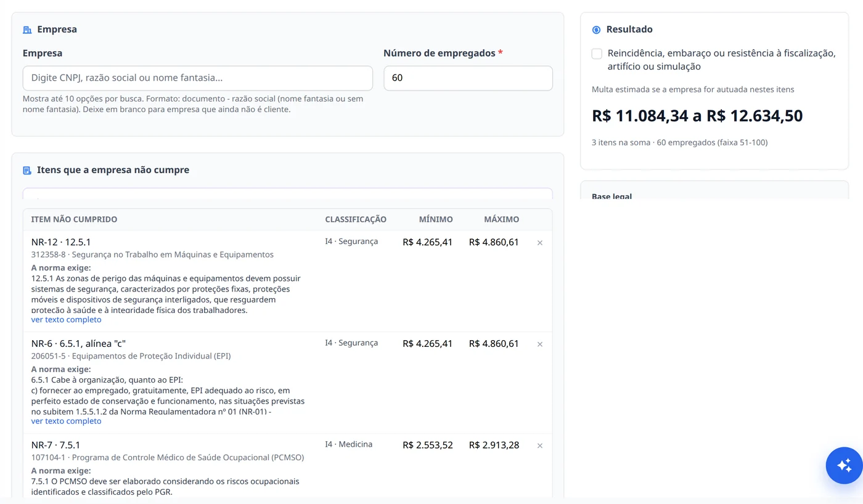The width and height of the screenshot is (863, 504).
Task: Open 'ver texto completo' for NR-6 6.5.1
Action: click(67, 421)
